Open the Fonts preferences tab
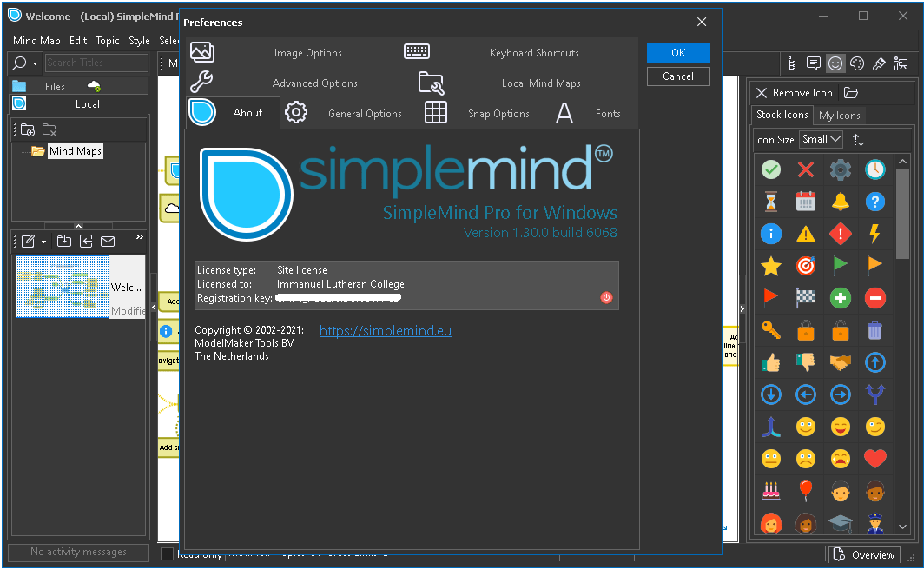This screenshot has width=924, height=570. tap(588, 113)
